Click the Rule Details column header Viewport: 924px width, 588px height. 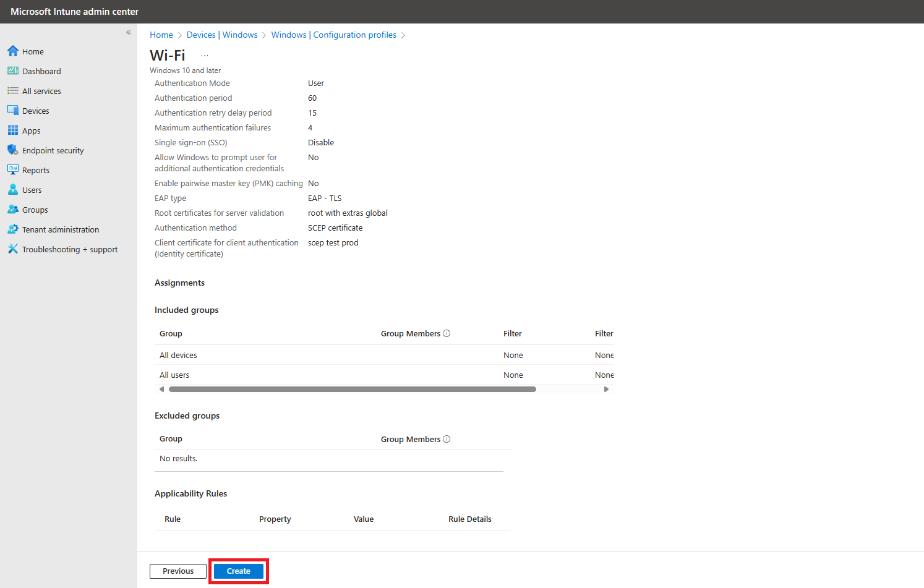[x=470, y=519]
